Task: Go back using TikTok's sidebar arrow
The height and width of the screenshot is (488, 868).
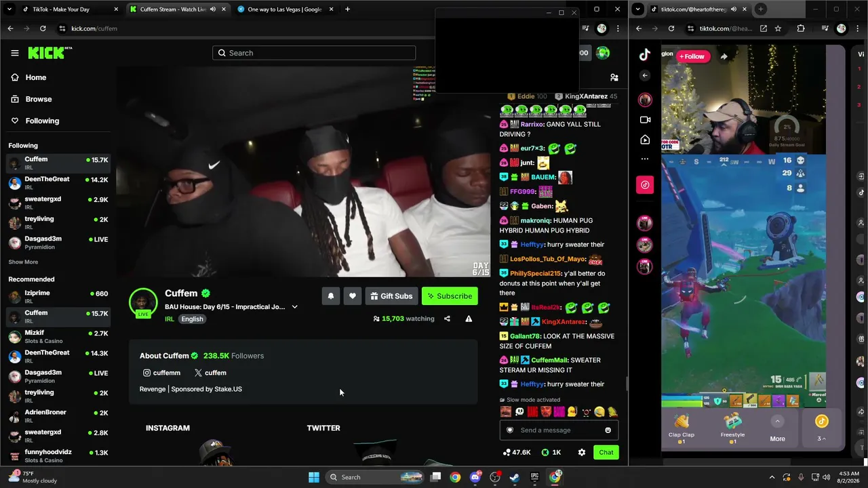Action: [645, 76]
